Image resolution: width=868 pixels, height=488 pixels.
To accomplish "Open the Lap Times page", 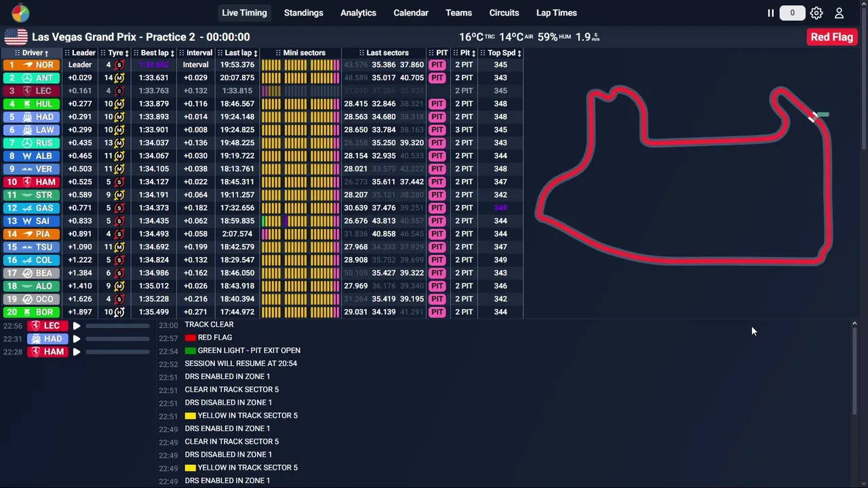I will click(556, 13).
